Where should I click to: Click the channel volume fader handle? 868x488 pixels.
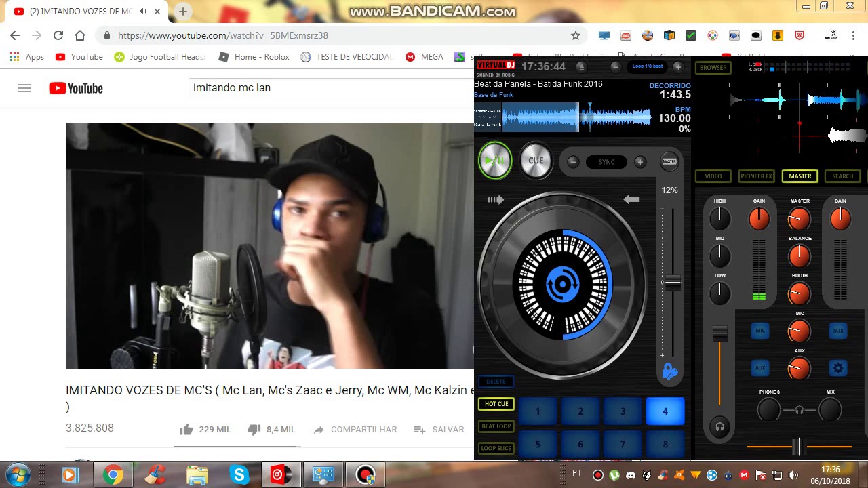coord(719,333)
